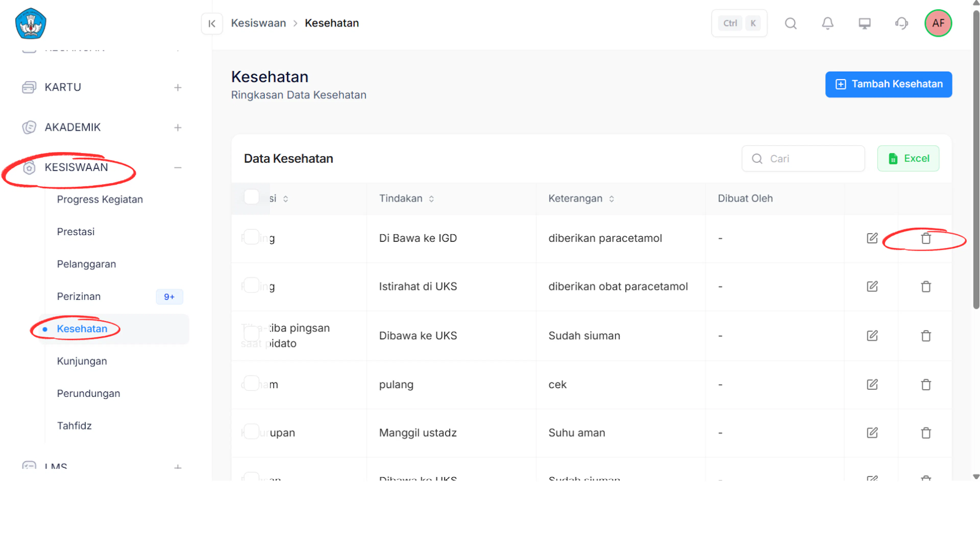Open the Perundungan submenu
980x551 pixels.
pos(89,393)
